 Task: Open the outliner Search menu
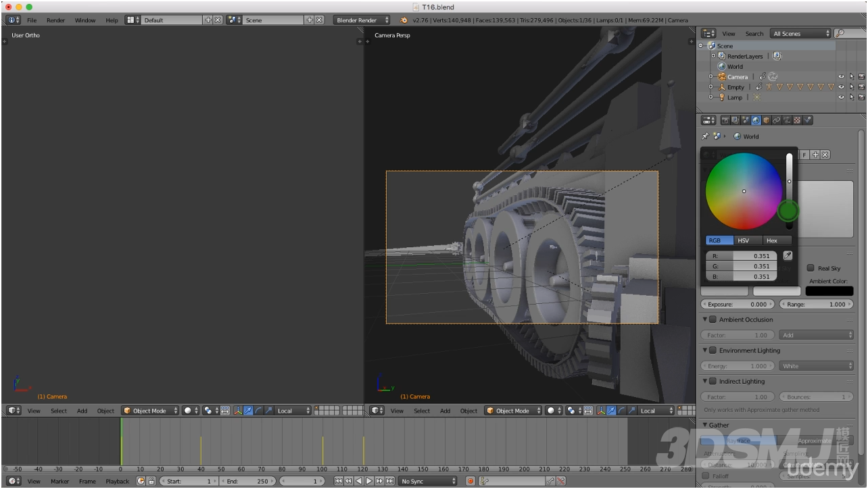[754, 33]
